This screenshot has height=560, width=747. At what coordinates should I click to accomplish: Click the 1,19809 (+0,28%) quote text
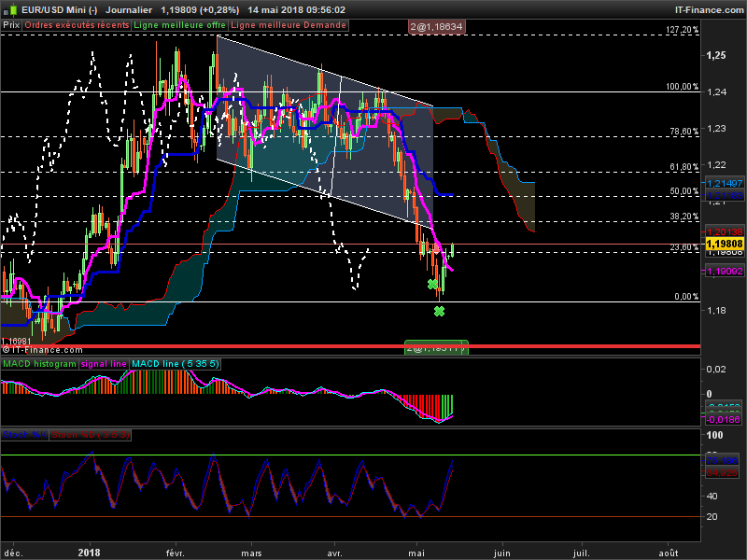[x=200, y=9]
